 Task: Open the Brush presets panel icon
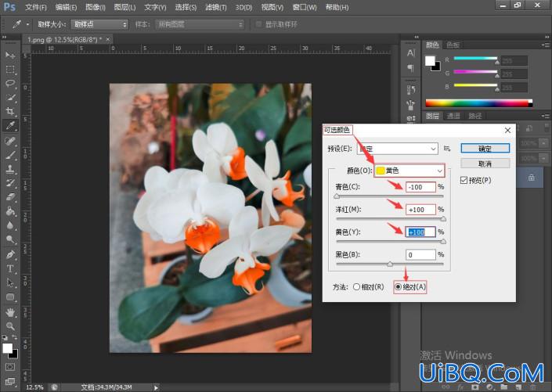coord(411,105)
